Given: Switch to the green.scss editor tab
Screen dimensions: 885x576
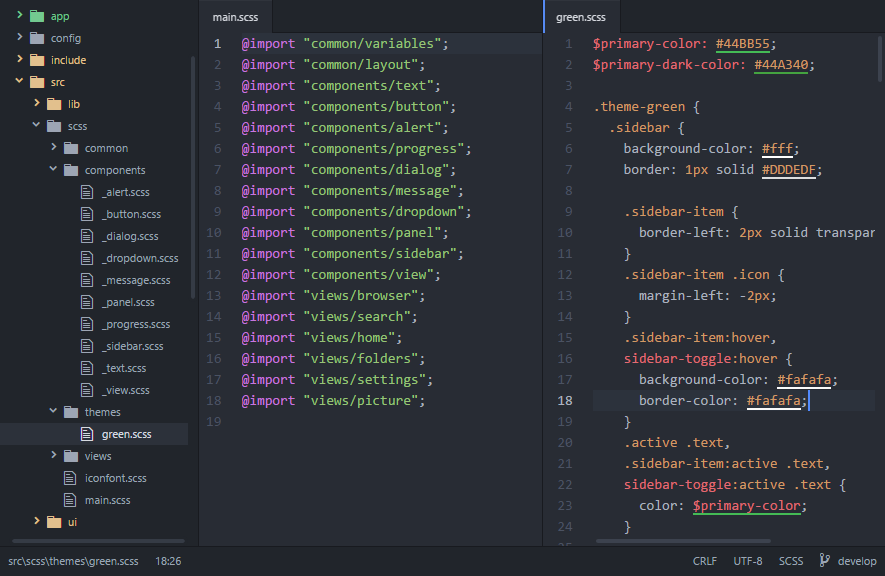Looking at the screenshot, I should pos(581,17).
